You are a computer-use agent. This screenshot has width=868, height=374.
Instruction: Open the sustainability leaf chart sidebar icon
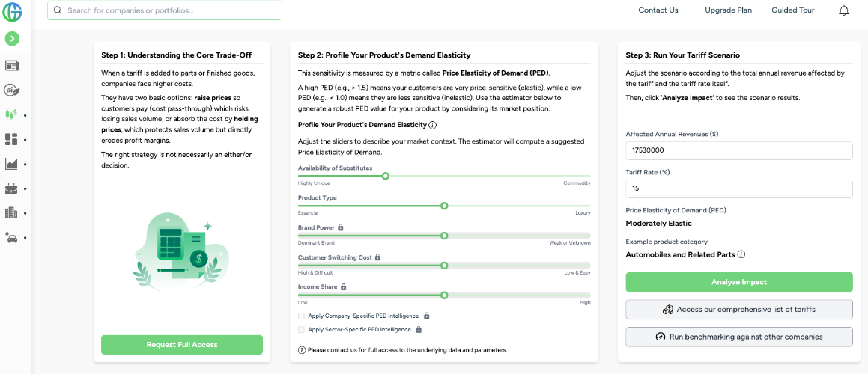click(x=12, y=91)
